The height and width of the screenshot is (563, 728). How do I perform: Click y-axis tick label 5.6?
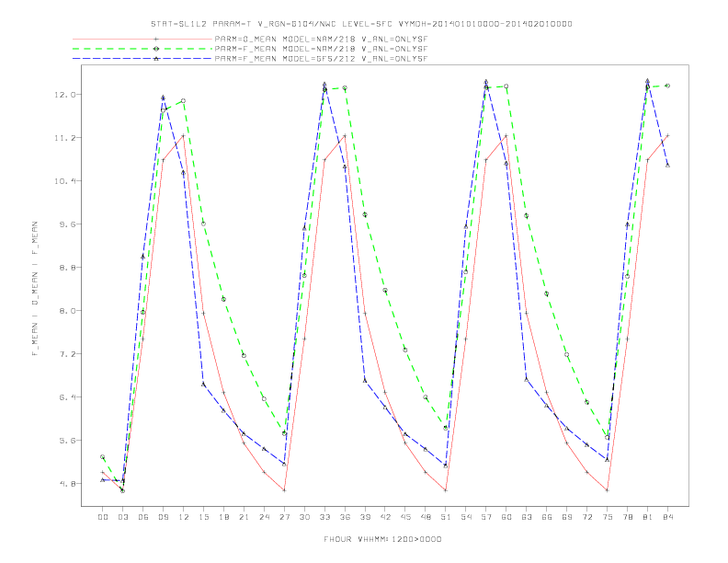67,441
